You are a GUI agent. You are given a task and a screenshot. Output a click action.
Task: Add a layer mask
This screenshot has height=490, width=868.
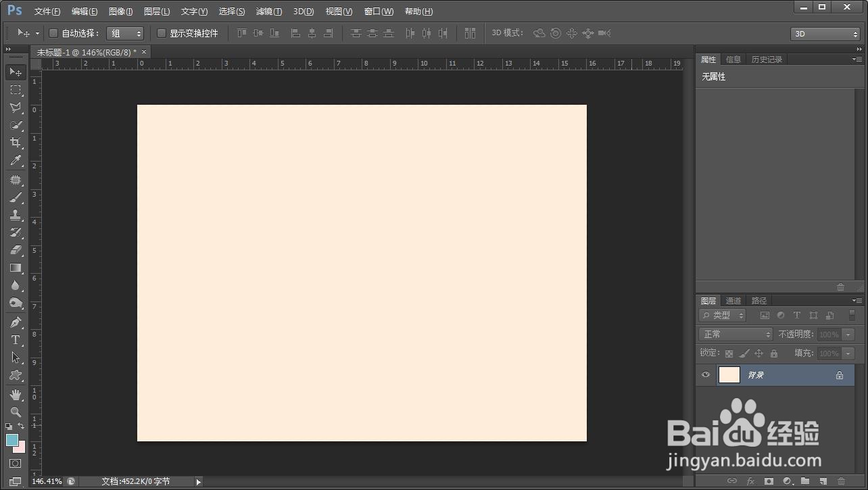[x=769, y=481]
